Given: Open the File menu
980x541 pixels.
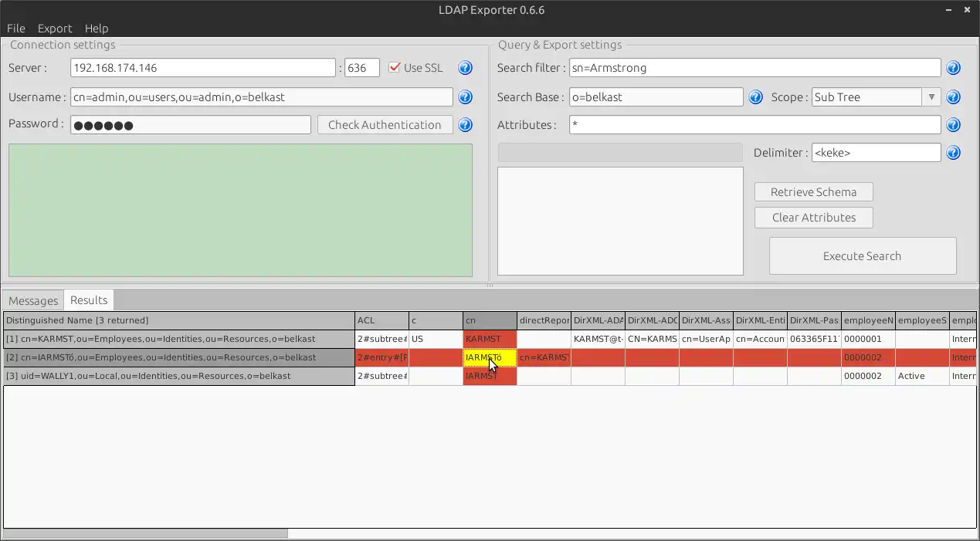Looking at the screenshot, I should click(x=15, y=29).
